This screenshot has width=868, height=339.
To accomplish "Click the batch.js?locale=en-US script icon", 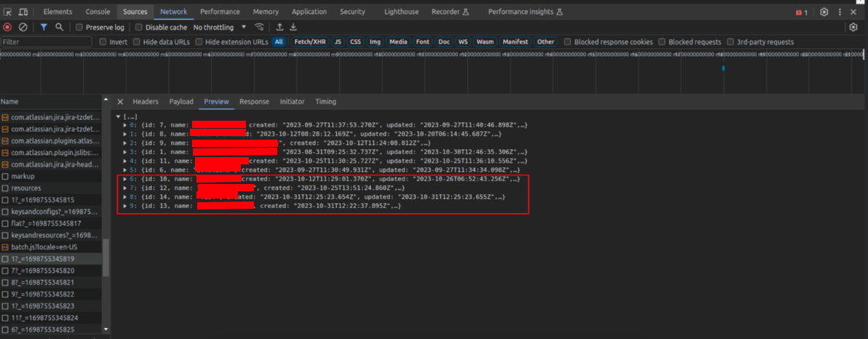I will point(5,247).
